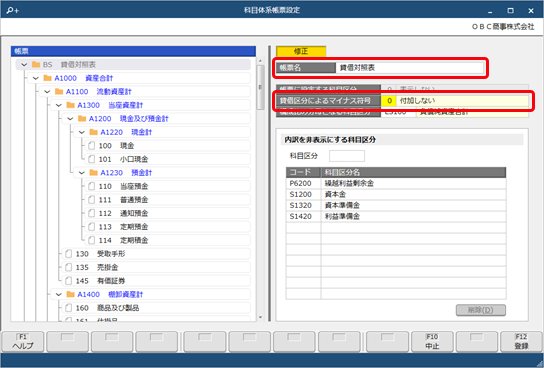Collapse the A1220 現金計 node
Viewport: 544px width, 368px height.
(82, 132)
